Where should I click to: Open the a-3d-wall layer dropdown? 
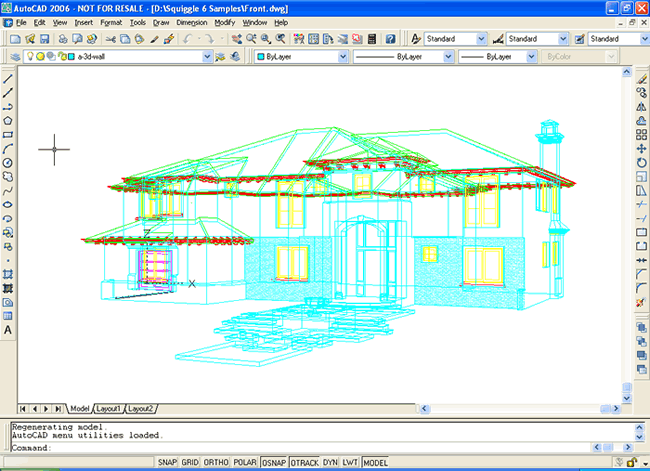pyautogui.click(x=207, y=57)
